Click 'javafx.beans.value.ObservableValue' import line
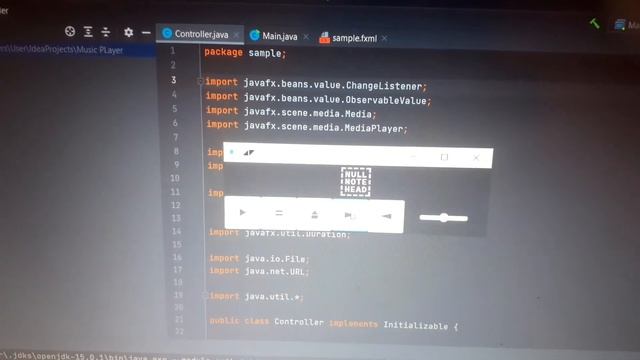The width and height of the screenshot is (640, 360). 318,98
